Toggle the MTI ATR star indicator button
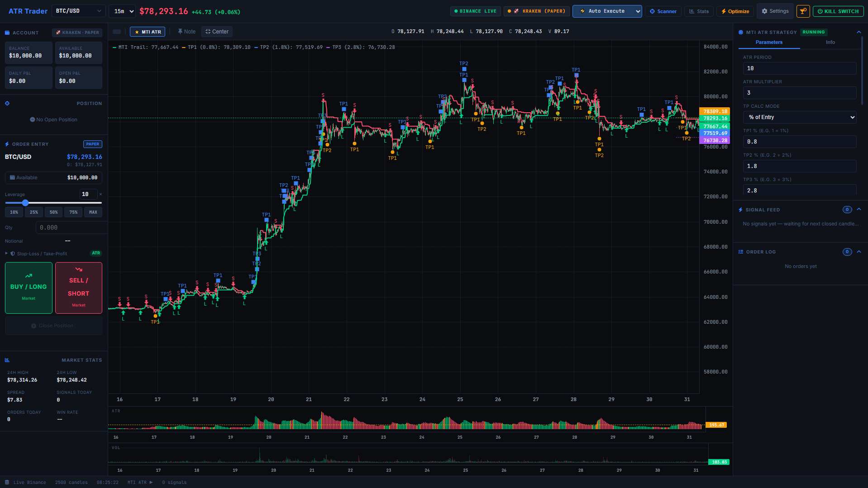 click(x=148, y=32)
